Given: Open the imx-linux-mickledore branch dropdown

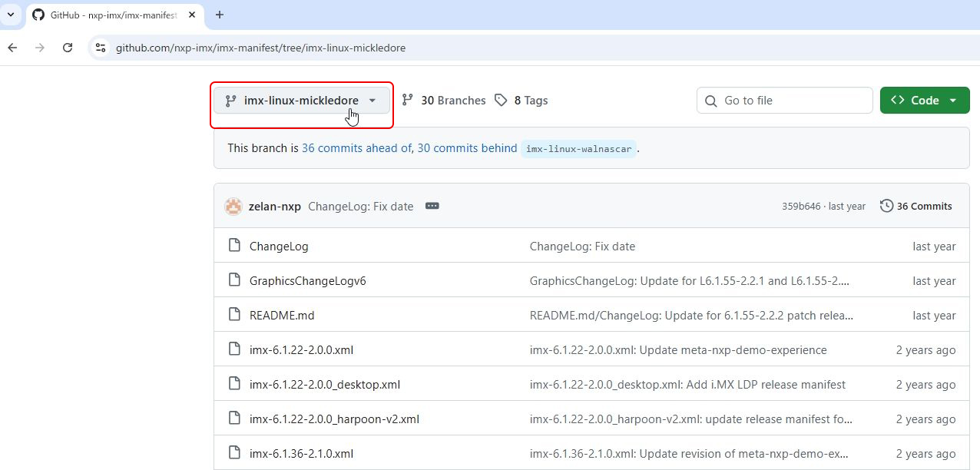Looking at the screenshot, I should pos(301,101).
